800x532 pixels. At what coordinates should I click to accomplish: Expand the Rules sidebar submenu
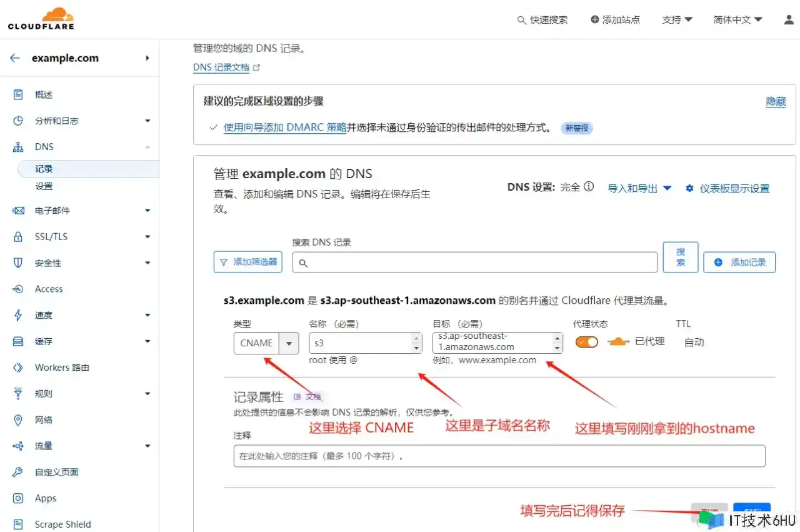pyautogui.click(x=147, y=394)
